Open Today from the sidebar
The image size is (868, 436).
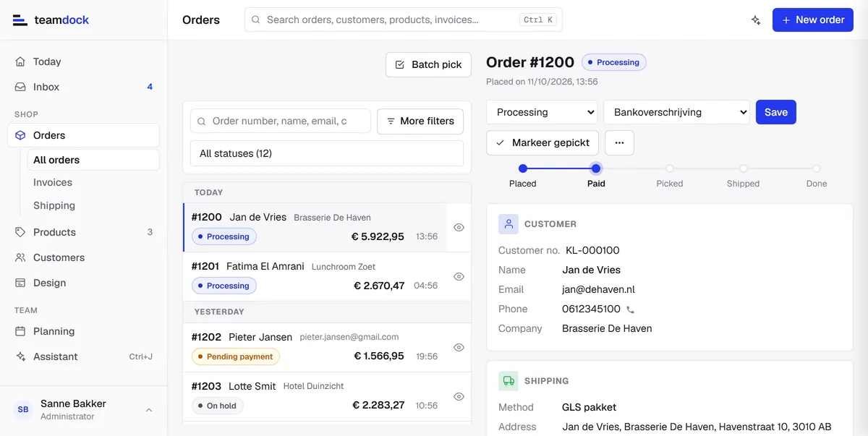click(83, 61)
